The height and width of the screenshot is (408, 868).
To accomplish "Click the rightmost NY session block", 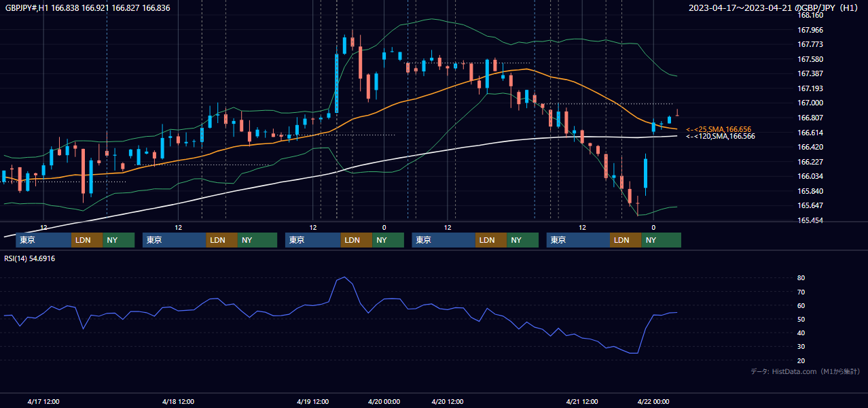I will click(661, 240).
